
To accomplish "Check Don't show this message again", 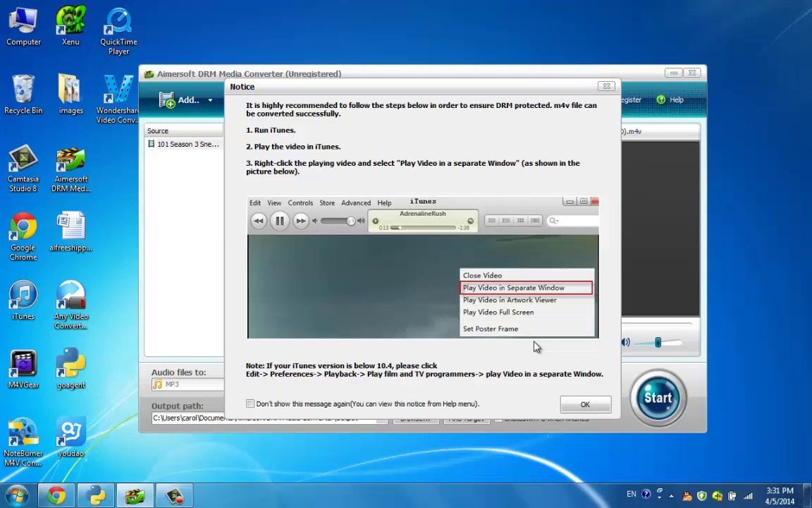I will pyautogui.click(x=250, y=404).
